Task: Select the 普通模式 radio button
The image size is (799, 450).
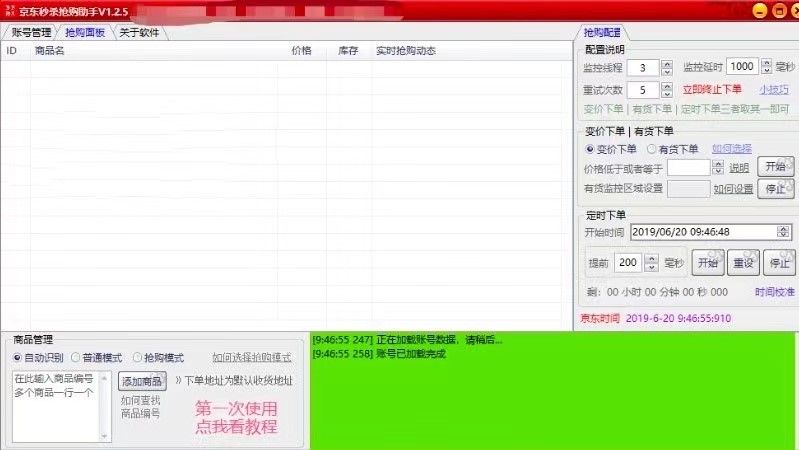Action: pyautogui.click(x=75, y=358)
